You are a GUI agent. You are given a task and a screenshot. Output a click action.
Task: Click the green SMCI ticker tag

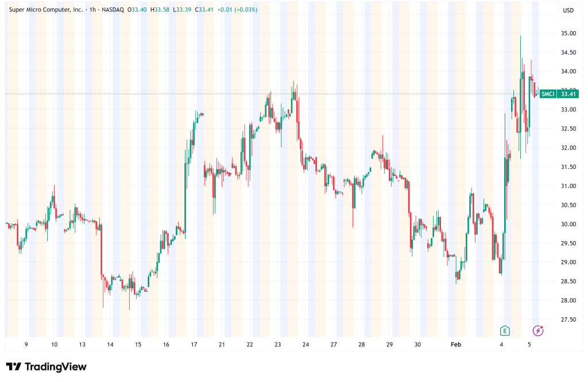pyautogui.click(x=548, y=94)
